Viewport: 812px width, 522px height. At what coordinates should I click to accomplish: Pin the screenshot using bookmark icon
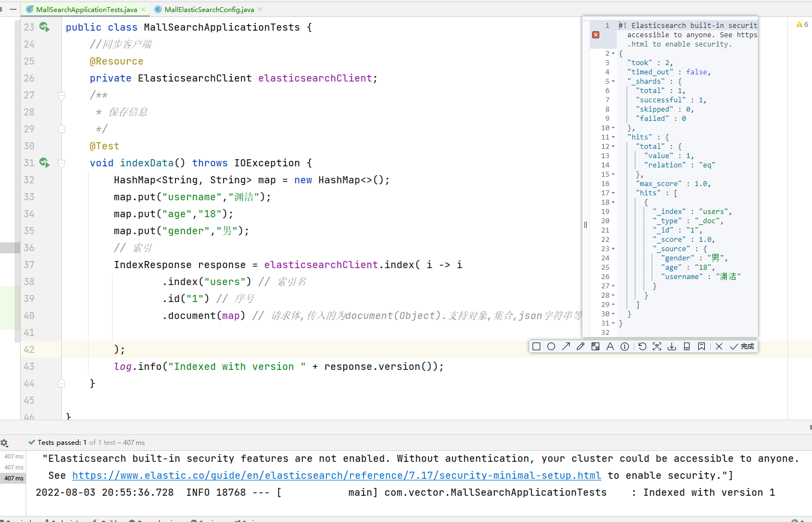tap(702, 346)
